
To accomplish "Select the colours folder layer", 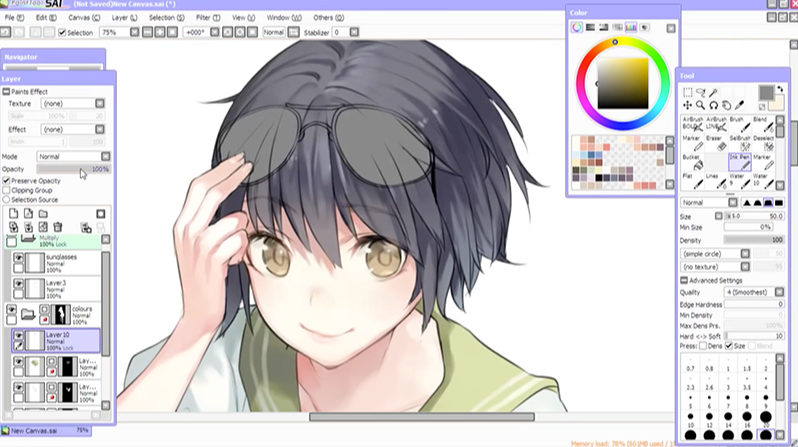I will (x=53, y=315).
